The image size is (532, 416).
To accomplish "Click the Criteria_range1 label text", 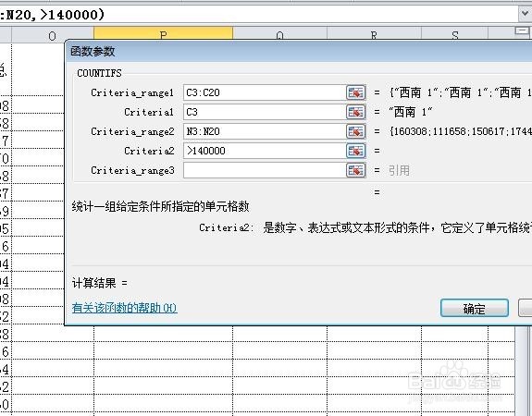I will click(x=132, y=92).
